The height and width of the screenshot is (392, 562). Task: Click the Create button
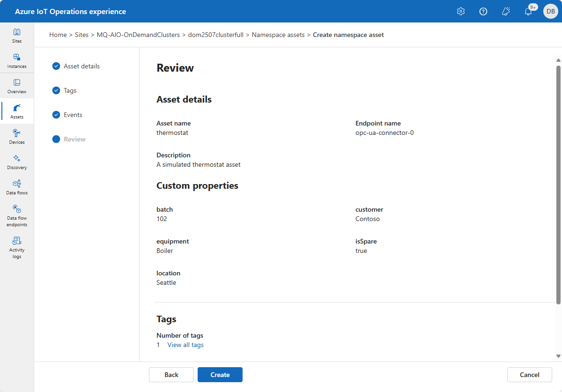coord(220,375)
